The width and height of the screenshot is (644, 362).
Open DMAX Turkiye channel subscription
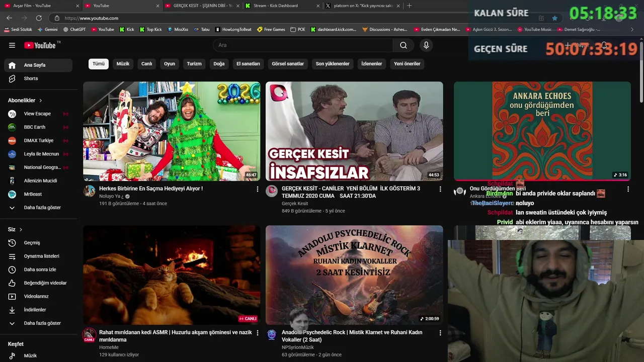click(38, 141)
